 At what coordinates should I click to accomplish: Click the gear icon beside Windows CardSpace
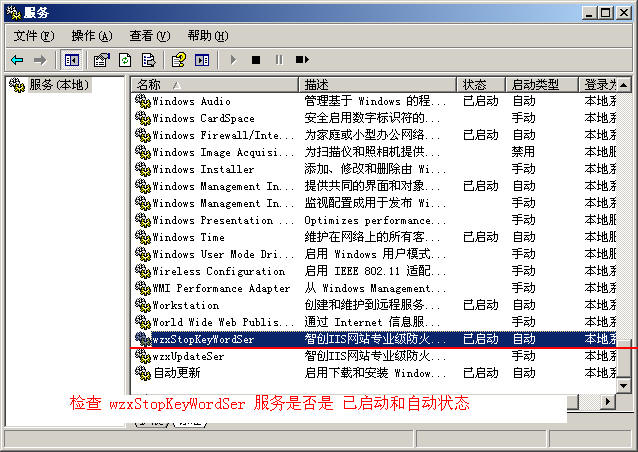(x=143, y=118)
